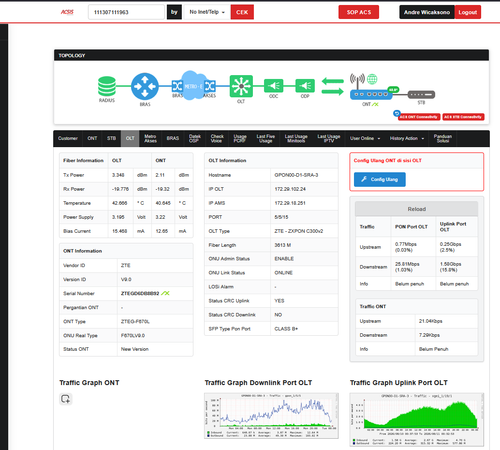Screen dimensions: 500x450
Task: Open the Customer tab
Action: (68, 138)
